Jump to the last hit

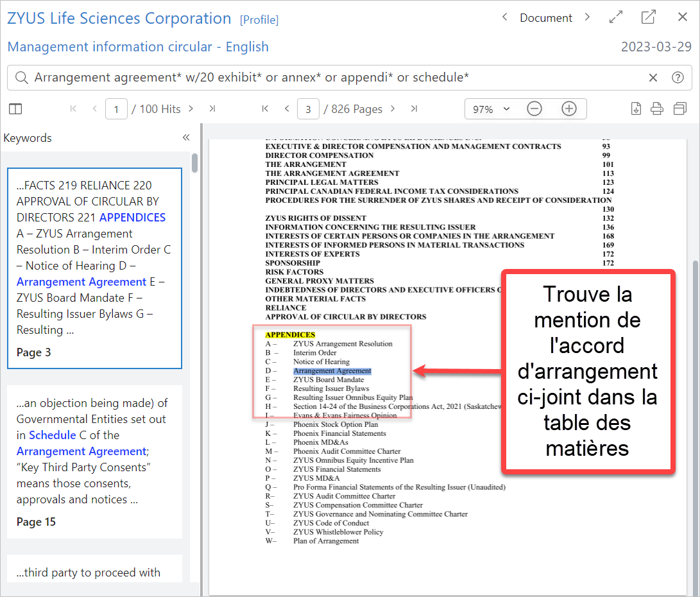212,108
